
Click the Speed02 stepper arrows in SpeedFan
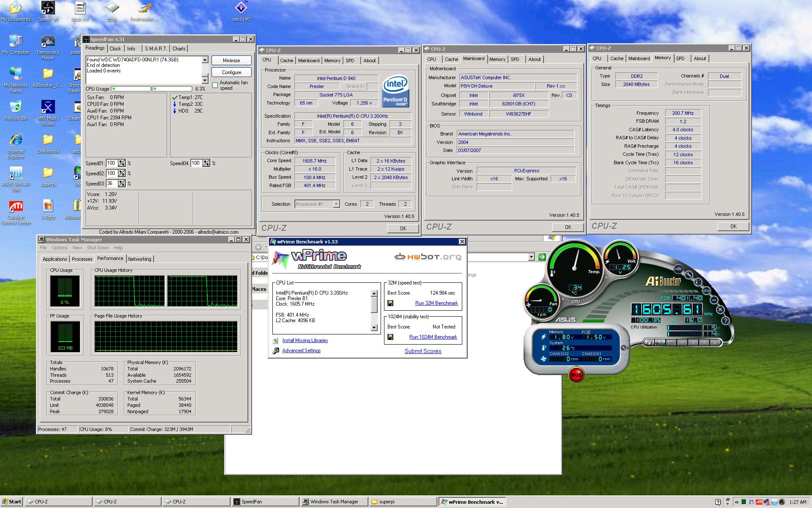[x=122, y=173]
